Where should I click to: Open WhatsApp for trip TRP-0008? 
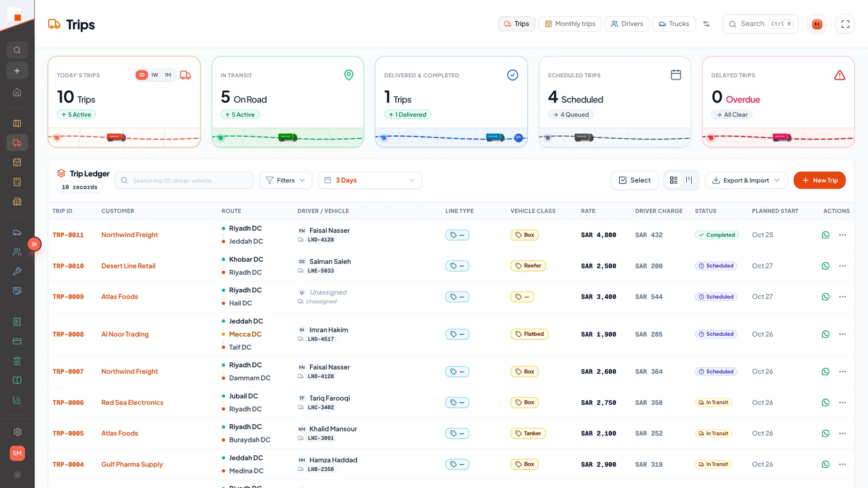click(x=826, y=334)
